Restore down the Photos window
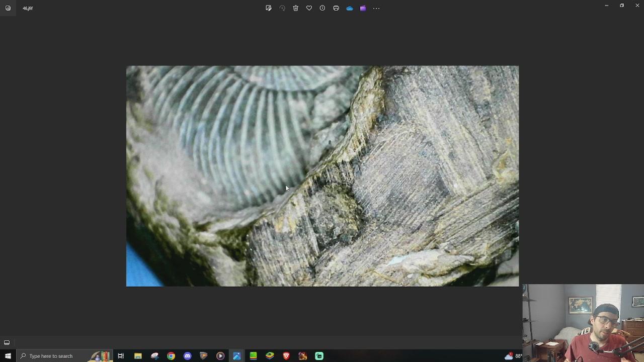This screenshot has width=644, height=362. tap(622, 6)
